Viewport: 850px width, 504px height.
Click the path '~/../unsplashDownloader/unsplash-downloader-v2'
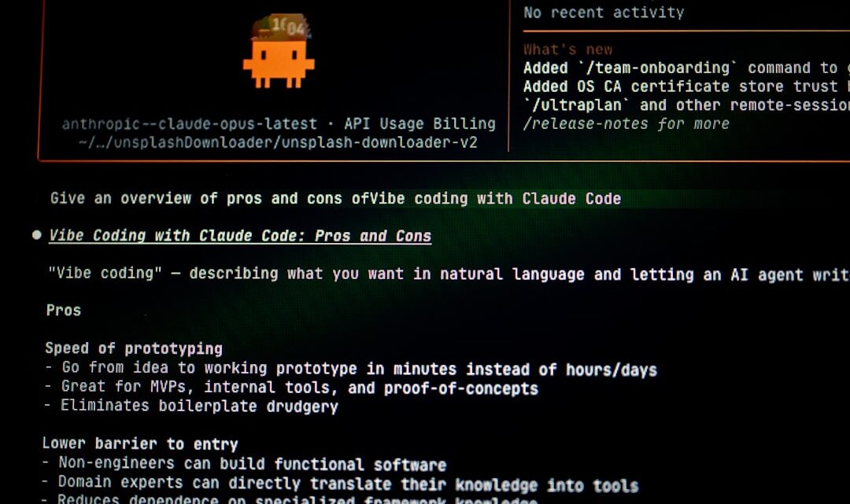pyautogui.click(x=278, y=143)
